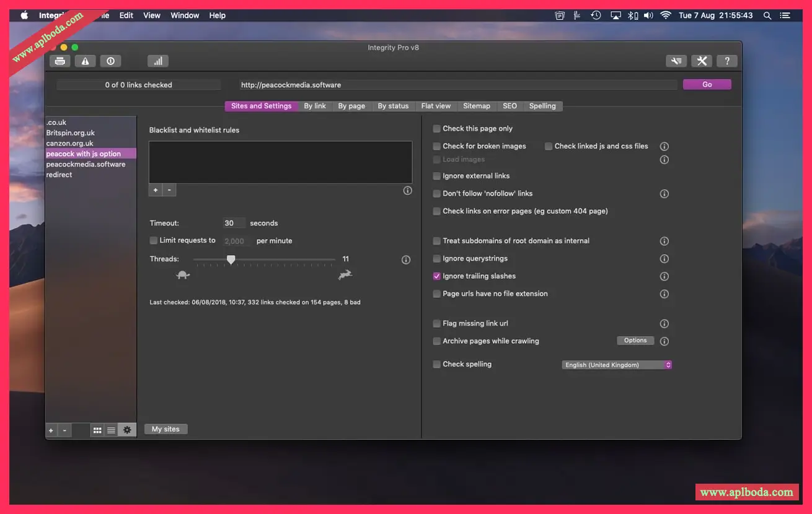This screenshot has width=812, height=514.
Task: Open archive Options button
Action: point(635,341)
